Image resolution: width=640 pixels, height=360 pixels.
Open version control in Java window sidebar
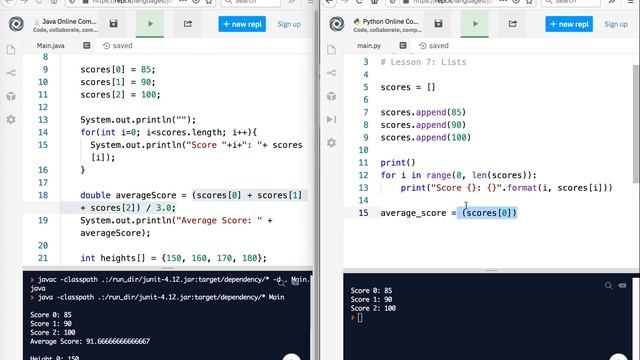pyautogui.click(x=11, y=73)
